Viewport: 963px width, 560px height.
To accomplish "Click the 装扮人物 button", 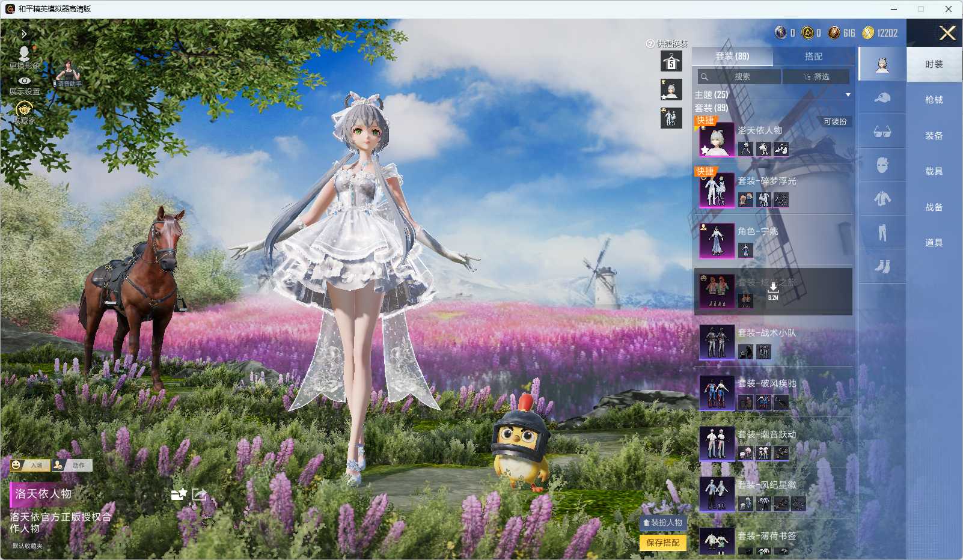I will pos(662,523).
